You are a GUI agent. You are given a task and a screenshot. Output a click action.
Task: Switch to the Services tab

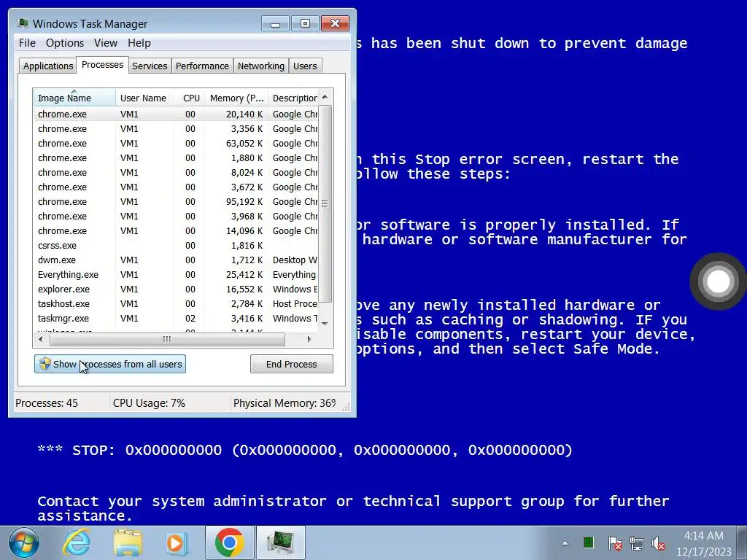[x=150, y=66]
